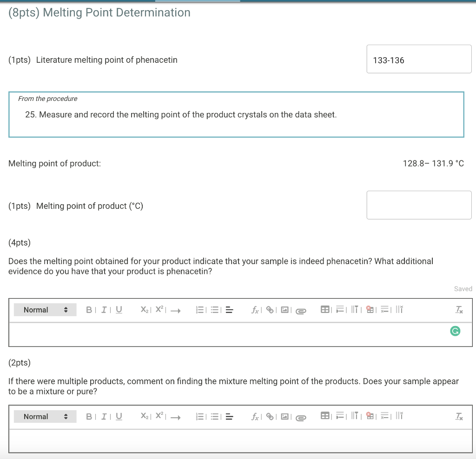The width and height of the screenshot is (476, 459).
Task: Toggle italic formatting in the second editor
Action: pos(104,416)
